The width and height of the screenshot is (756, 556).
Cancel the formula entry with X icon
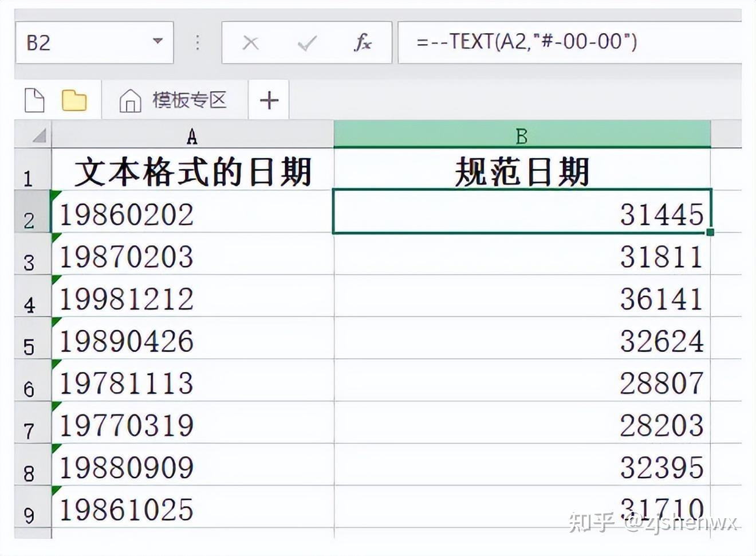coord(250,43)
